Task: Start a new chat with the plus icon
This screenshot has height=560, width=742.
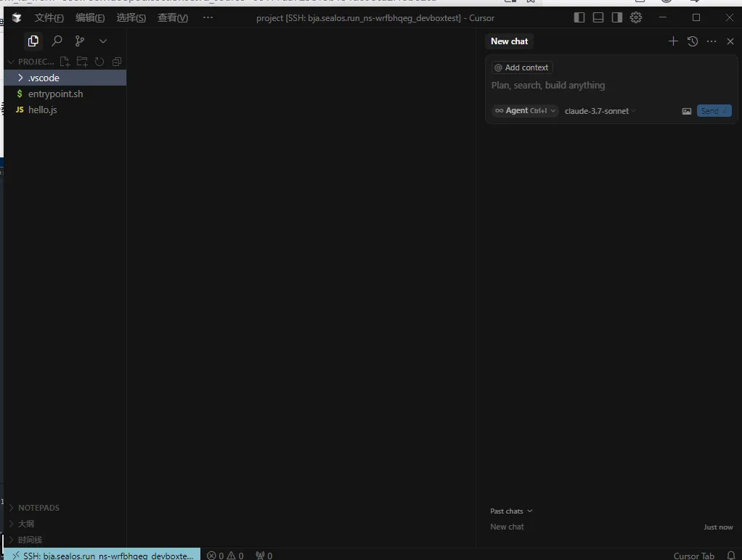Action: (673, 41)
